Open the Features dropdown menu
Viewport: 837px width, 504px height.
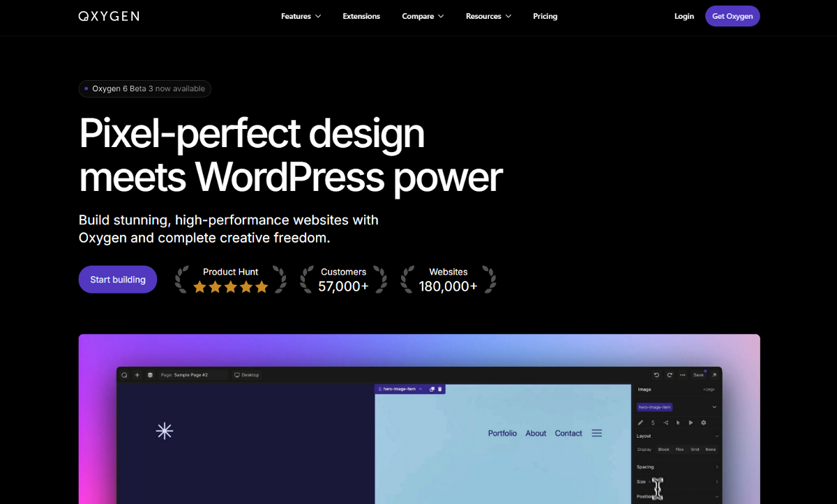301,16
